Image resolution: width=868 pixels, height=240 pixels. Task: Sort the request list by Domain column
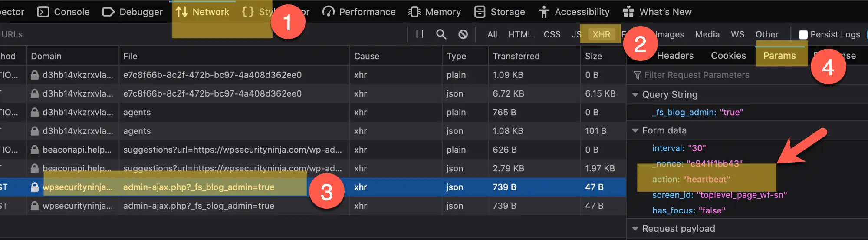pos(72,56)
